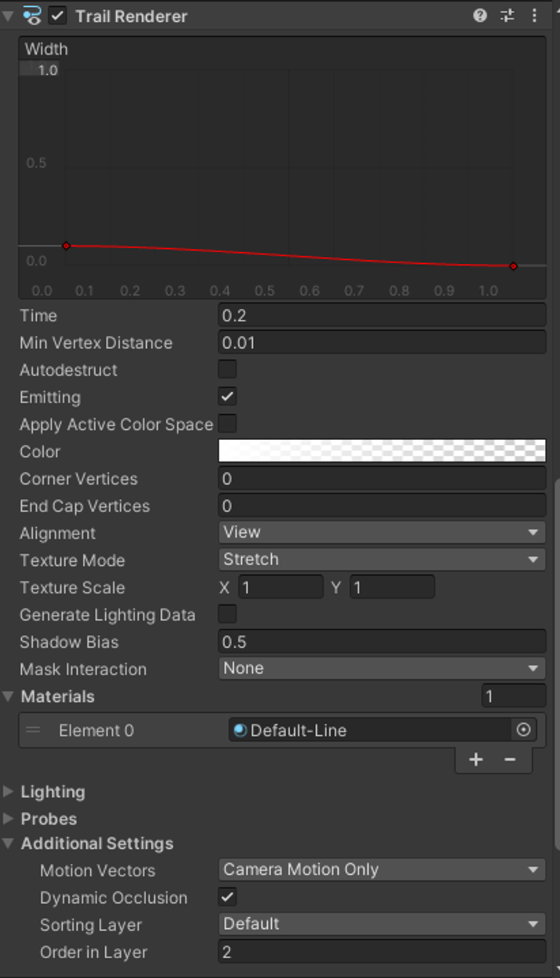
Task: Collapse the Trail Renderer component foldout
Action: (x=8, y=16)
